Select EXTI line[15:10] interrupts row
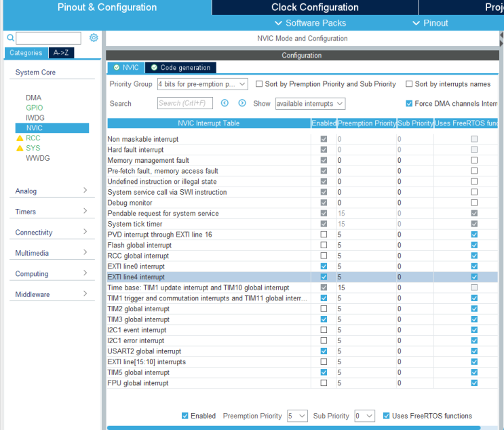Image resolution: width=504 pixels, height=430 pixels. (303, 362)
